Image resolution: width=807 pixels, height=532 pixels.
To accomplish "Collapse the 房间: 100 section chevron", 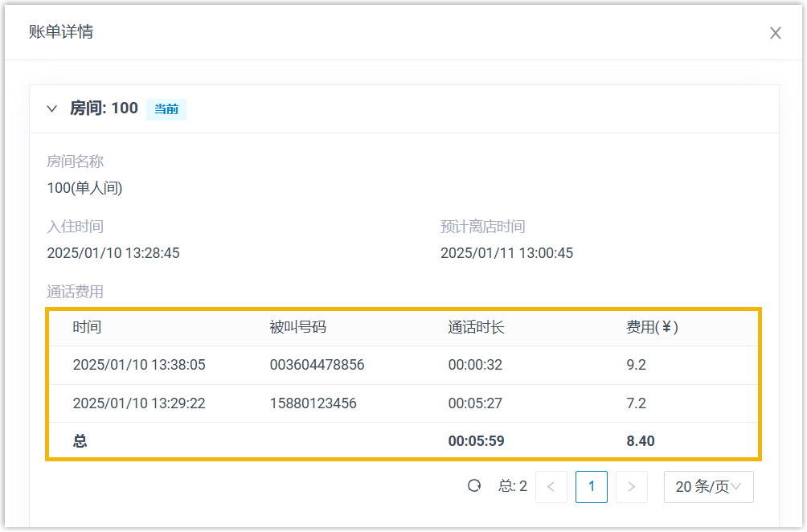I will click(52, 108).
